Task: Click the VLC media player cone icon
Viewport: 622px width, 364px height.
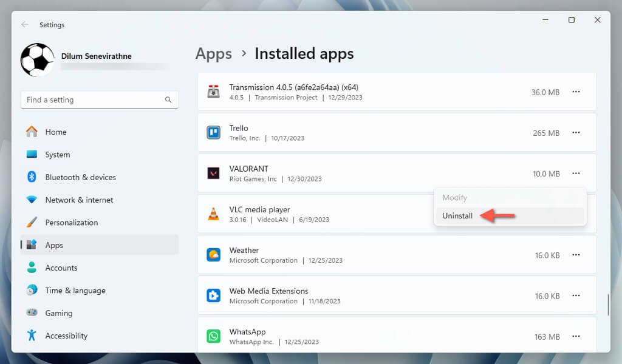Action: click(x=213, y=214)
